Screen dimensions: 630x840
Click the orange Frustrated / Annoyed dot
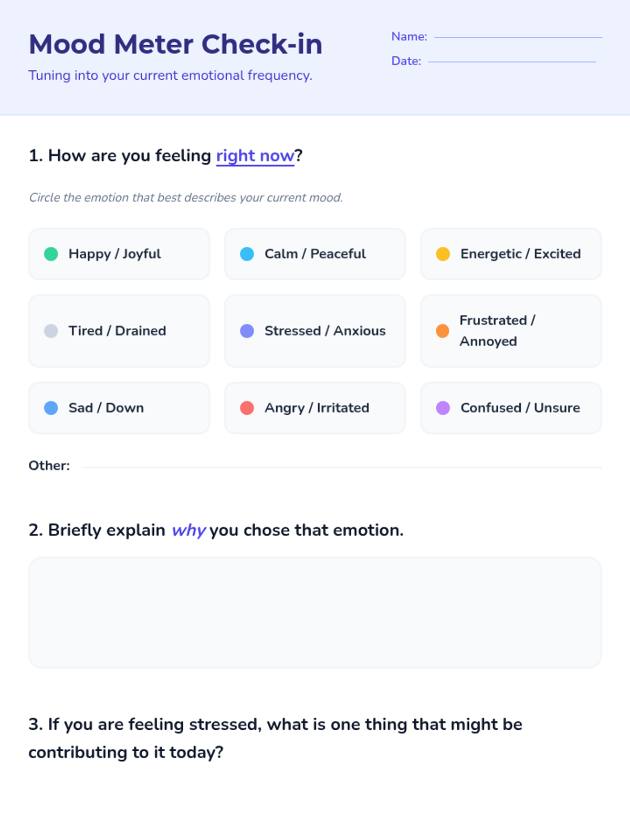coord(443,331)
